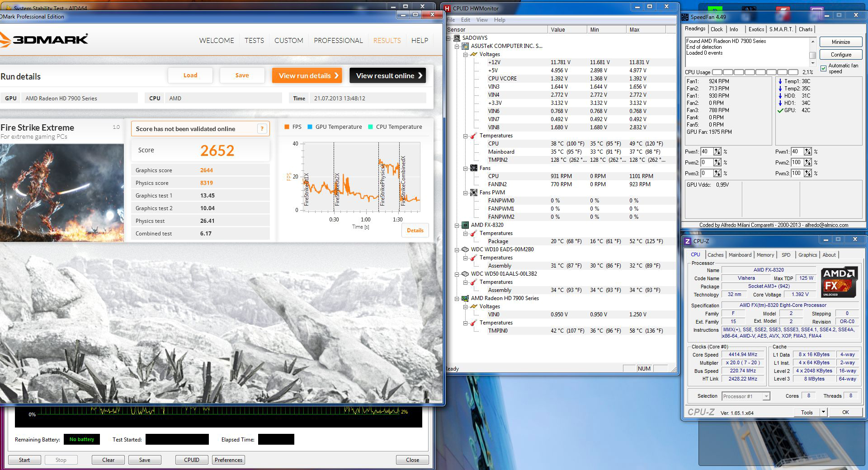868x470 pixels.
Task: Open the Memory tab in CPU-Z
Action: (x=765, y=255)
